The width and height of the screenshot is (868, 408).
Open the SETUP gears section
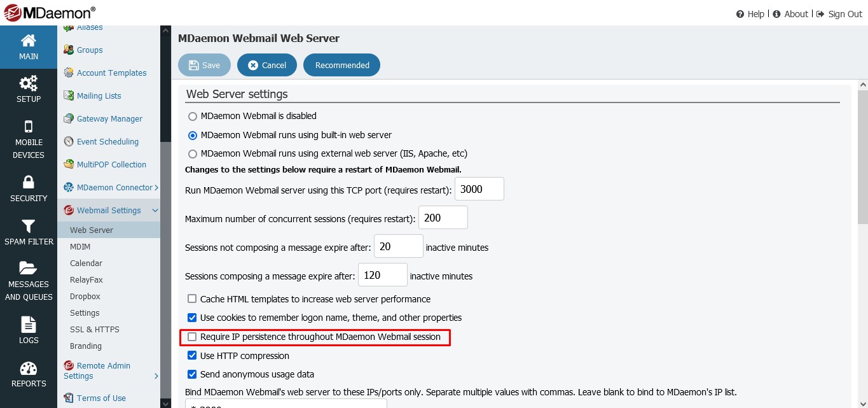click(29, 90)
